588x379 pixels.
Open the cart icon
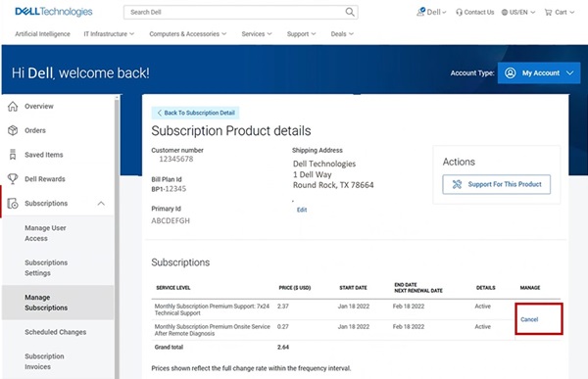pyautogui.click(x=548, y=13)
